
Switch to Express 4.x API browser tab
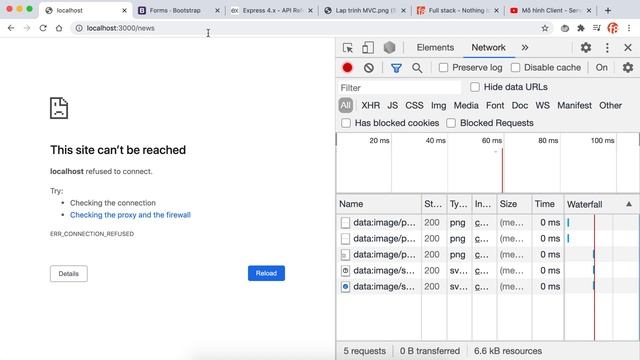coord(271,11)
